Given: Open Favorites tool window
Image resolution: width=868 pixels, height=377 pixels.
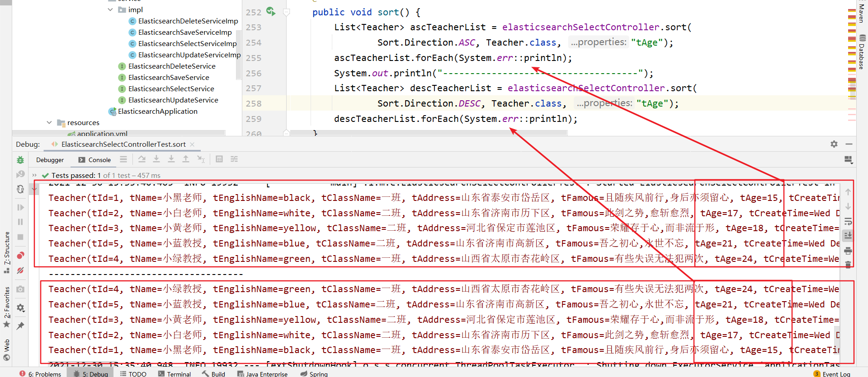Looking at the screenshot, I should [x=7, y=307].
